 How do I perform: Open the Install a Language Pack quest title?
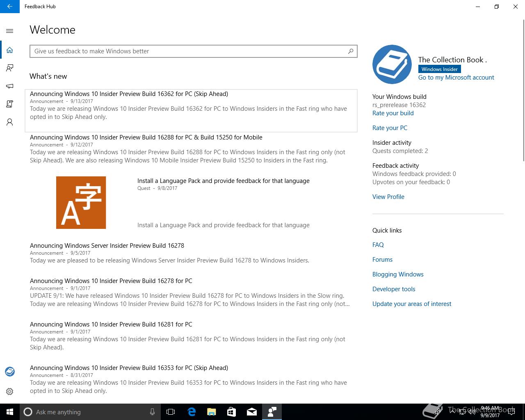click(224, 181)
